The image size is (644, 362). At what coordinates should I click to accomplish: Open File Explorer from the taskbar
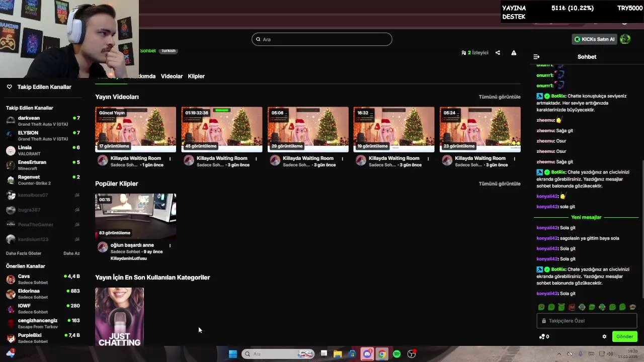coord(338,354)
